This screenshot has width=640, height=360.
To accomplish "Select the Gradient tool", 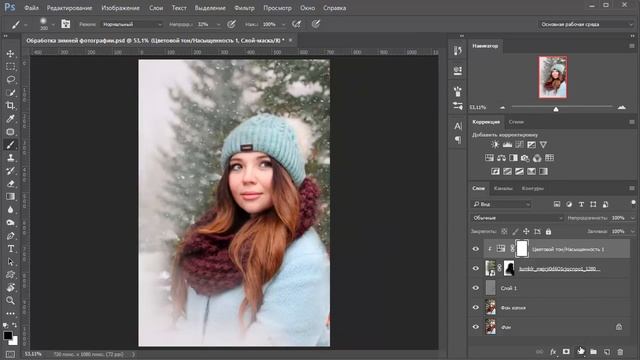I will 11,197.
